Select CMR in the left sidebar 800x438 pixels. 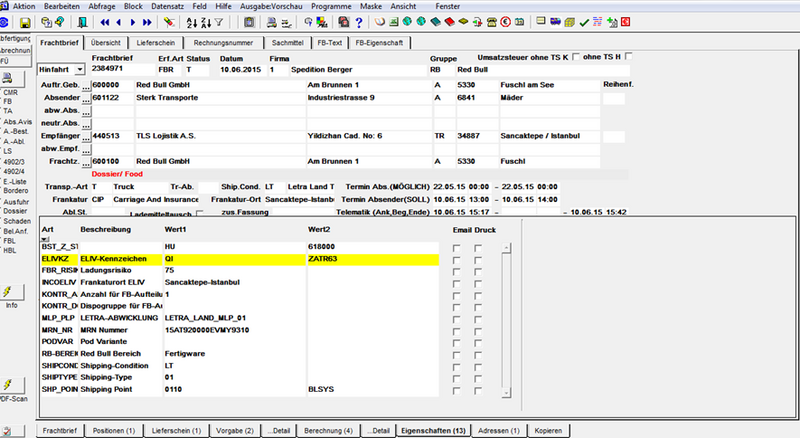click(x=11, y=92)
